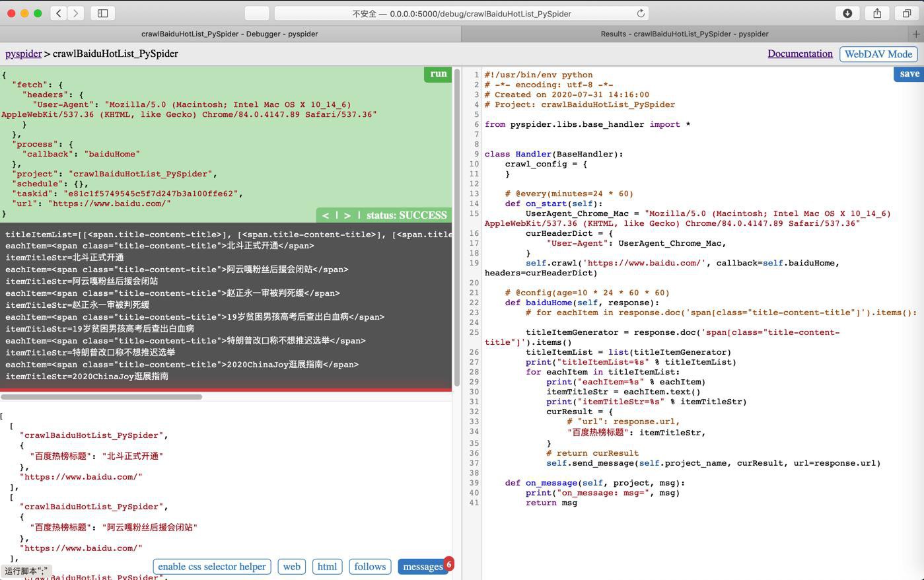The height and width of the screenshot is (580, 924).
Task: Switch to the Debugger - pyspider tab
Action: click(230, 34)
